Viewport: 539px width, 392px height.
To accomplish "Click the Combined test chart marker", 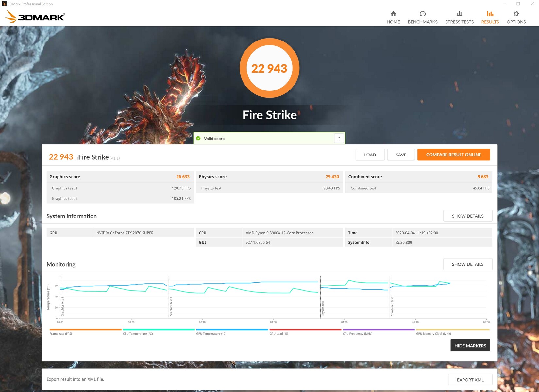I will tap(392, 306).
